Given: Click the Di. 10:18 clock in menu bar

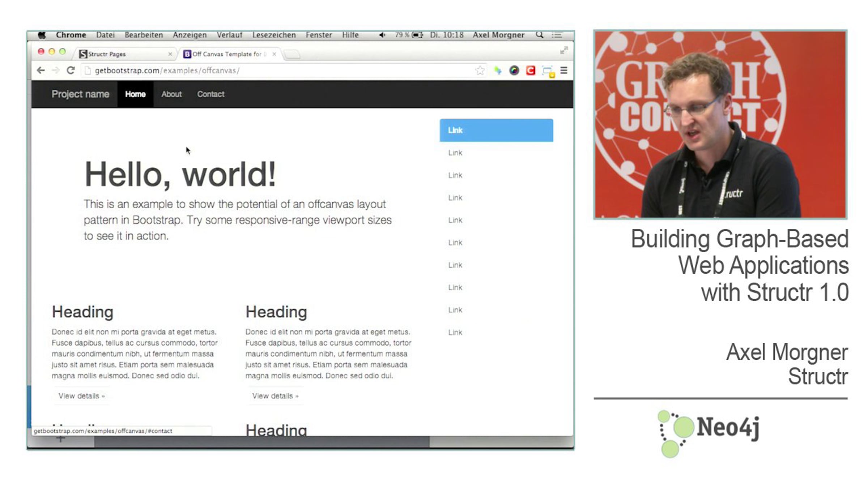Looking at the screenshot, I should click(447, 35).
